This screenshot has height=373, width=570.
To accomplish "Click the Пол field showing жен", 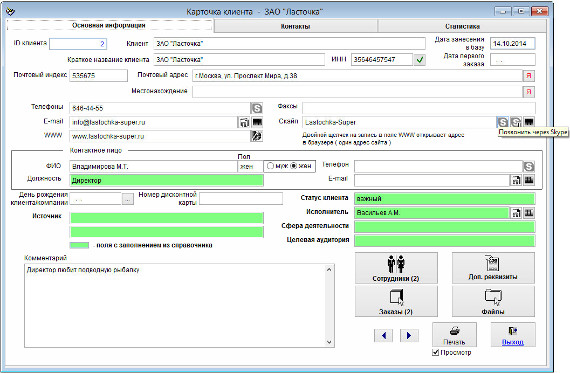I will [250, 167].
